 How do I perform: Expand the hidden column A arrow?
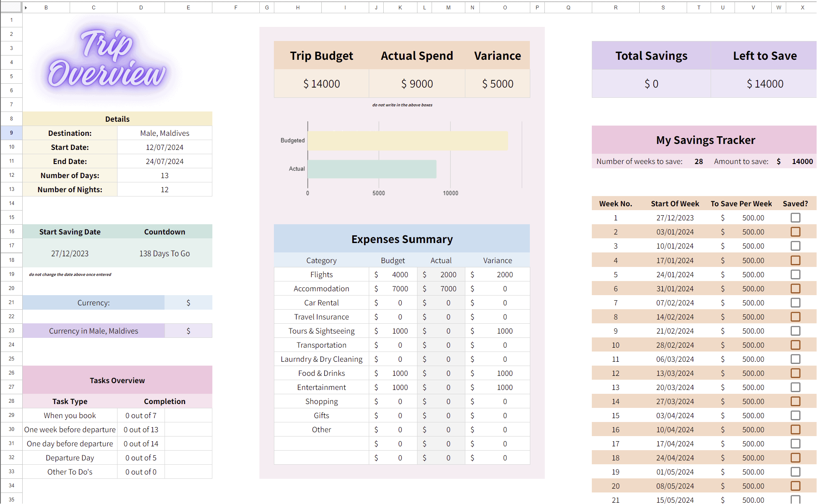tap(26, 8)
